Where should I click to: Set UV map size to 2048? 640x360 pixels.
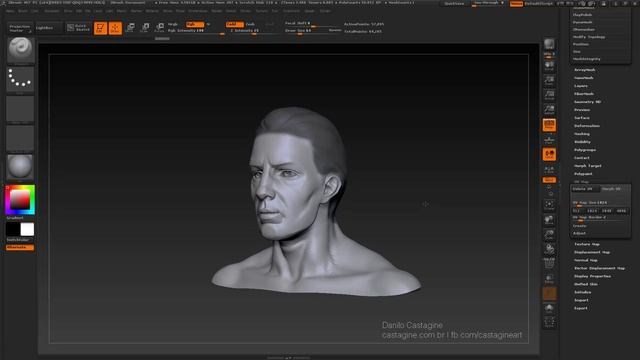tap(607, 211)
